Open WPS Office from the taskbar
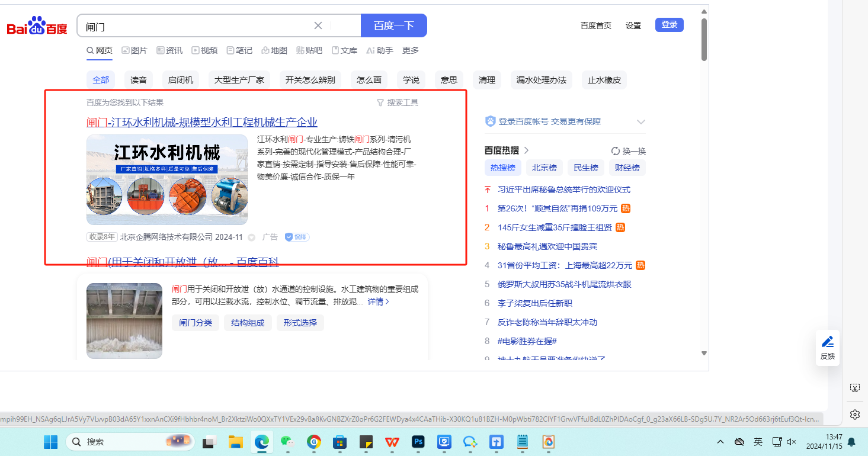The image size is (868, 456). (x=392, y=442)
